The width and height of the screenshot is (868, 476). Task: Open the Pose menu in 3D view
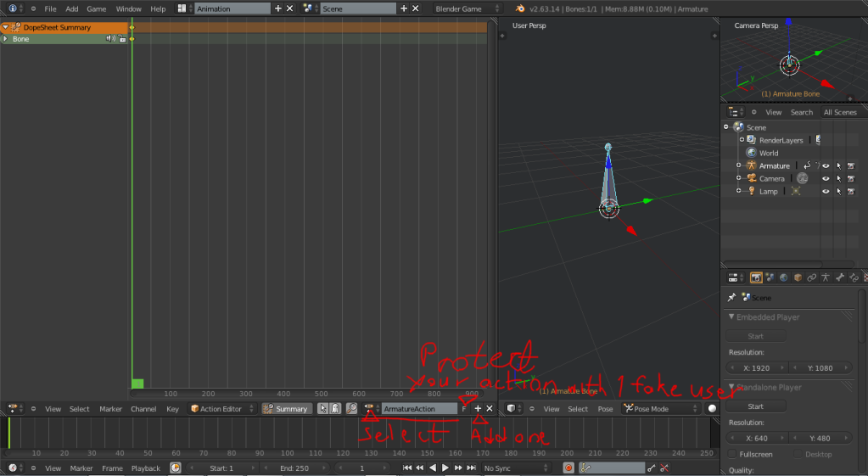[x=605, y=409]
